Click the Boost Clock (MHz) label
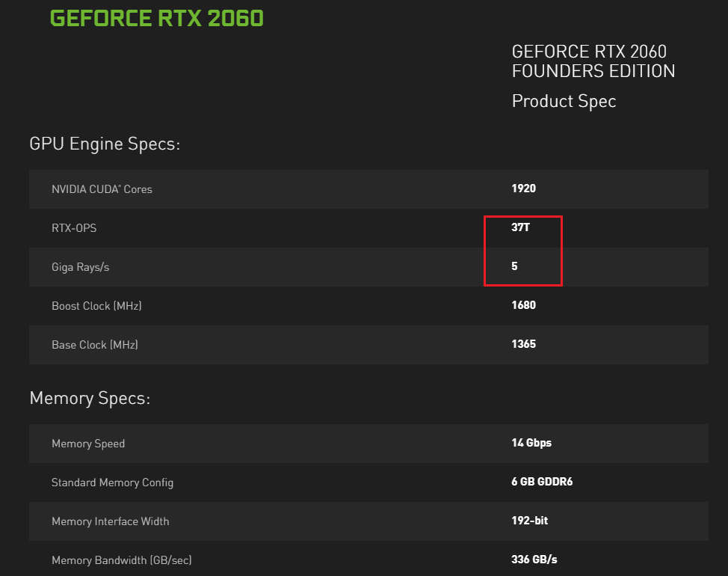Viewport: 728px width, 576px height. pyautogui.click(x=96, y=306)
